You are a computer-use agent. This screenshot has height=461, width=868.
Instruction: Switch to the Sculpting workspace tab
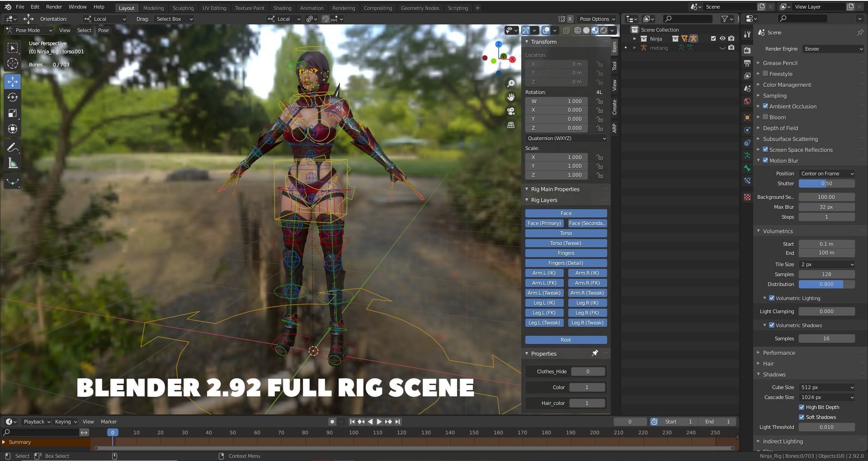coord(183,8)
